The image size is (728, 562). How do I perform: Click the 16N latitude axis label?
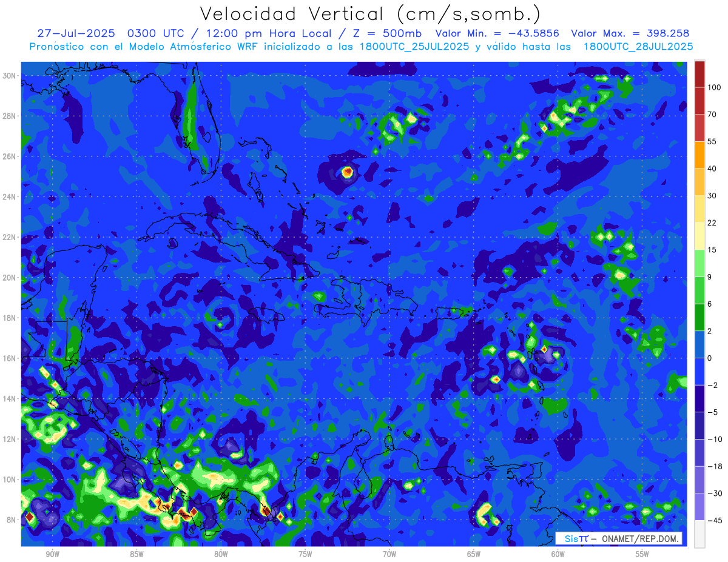coord(10,358)
